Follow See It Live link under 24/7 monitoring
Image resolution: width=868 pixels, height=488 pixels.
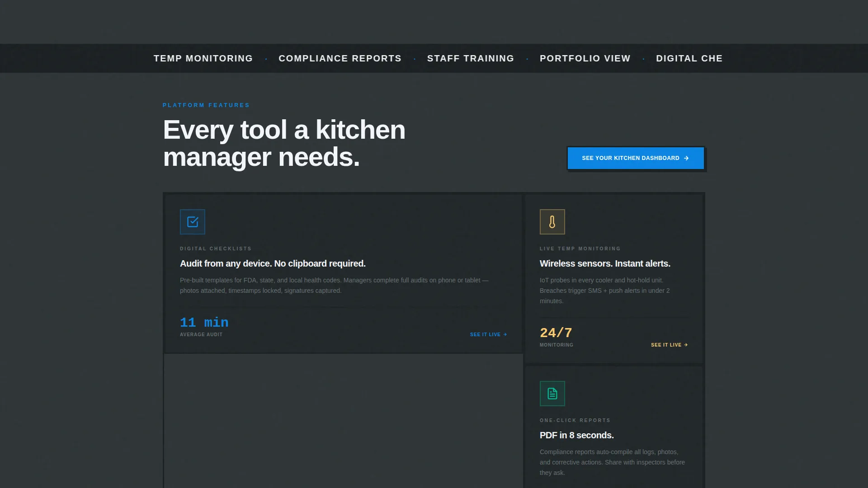669,345
